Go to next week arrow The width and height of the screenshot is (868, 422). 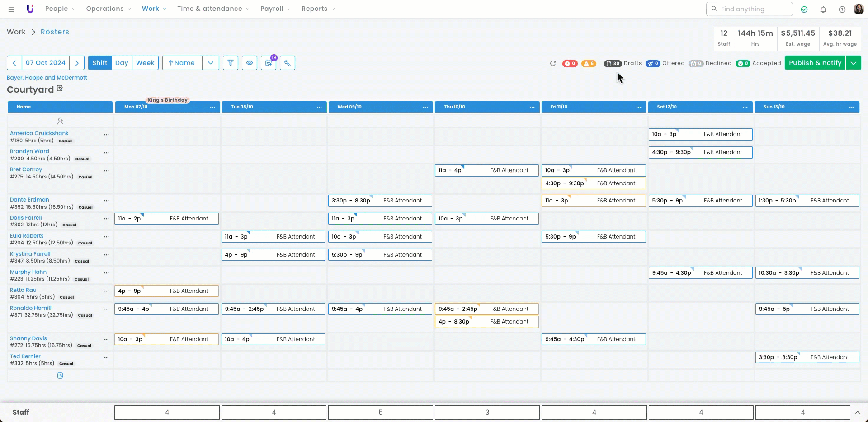coord(77,63)
